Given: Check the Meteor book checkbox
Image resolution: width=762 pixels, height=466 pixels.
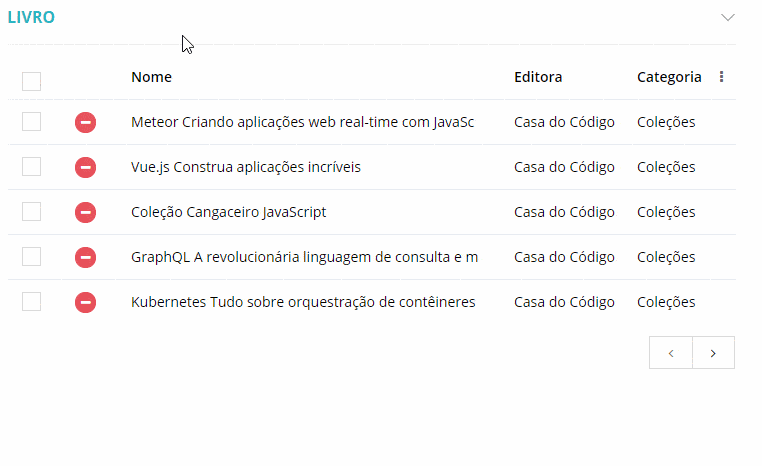Looking at the screenshot, I should 32,122.
